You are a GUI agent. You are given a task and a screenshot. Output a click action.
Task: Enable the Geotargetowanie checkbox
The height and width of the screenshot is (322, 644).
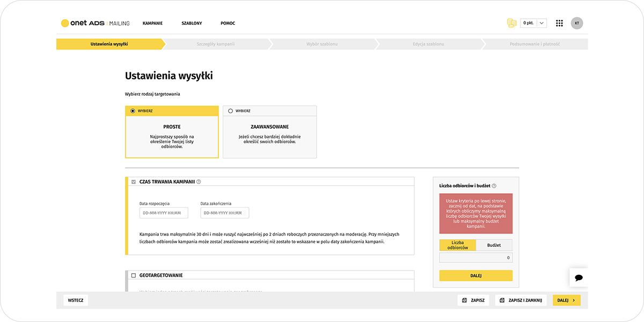point(134,275)
